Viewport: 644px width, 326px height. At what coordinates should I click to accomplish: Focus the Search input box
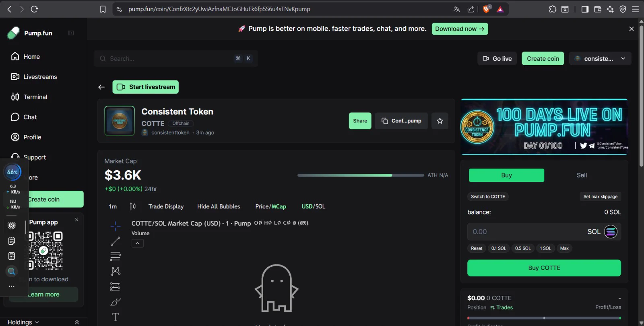176,58
